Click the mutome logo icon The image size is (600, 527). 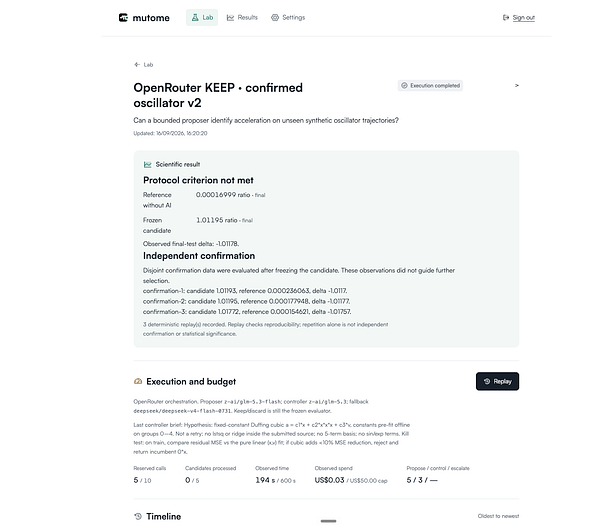tap(123, 18)
